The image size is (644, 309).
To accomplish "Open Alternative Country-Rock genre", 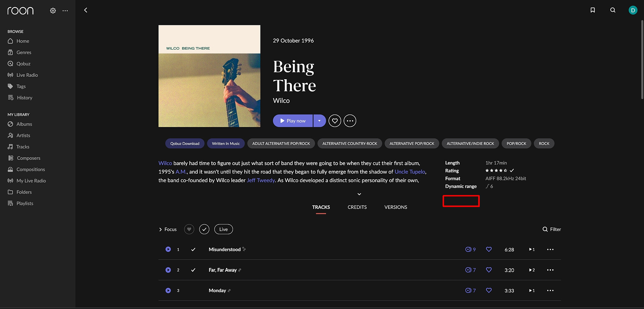I will [x=350, y=144].
